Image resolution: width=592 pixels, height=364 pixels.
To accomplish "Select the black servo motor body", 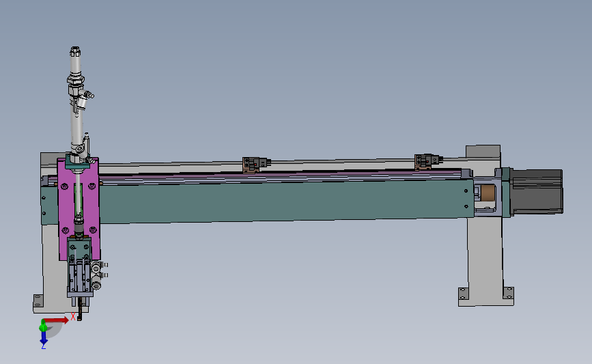I will 537,191.
